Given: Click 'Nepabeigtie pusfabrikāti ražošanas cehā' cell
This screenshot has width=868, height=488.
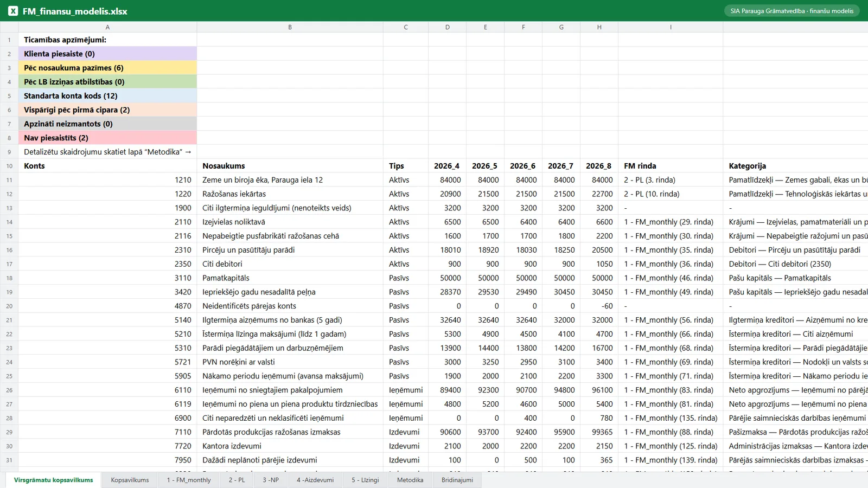Looking at the screenshot, I should [x=290, y=236].
